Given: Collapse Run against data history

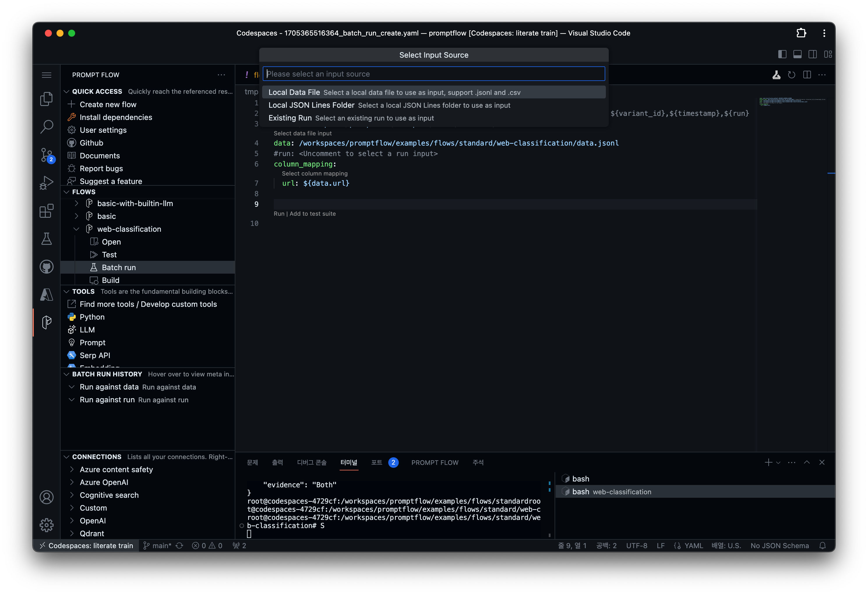Looking at the screenshot, I should click(72, 387).
